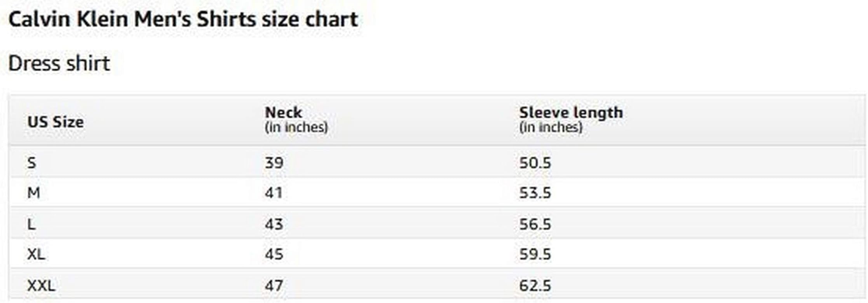This screenshot has width=868, height=303.
Task: Select neck value 47
Action: [x=274, y=286]
